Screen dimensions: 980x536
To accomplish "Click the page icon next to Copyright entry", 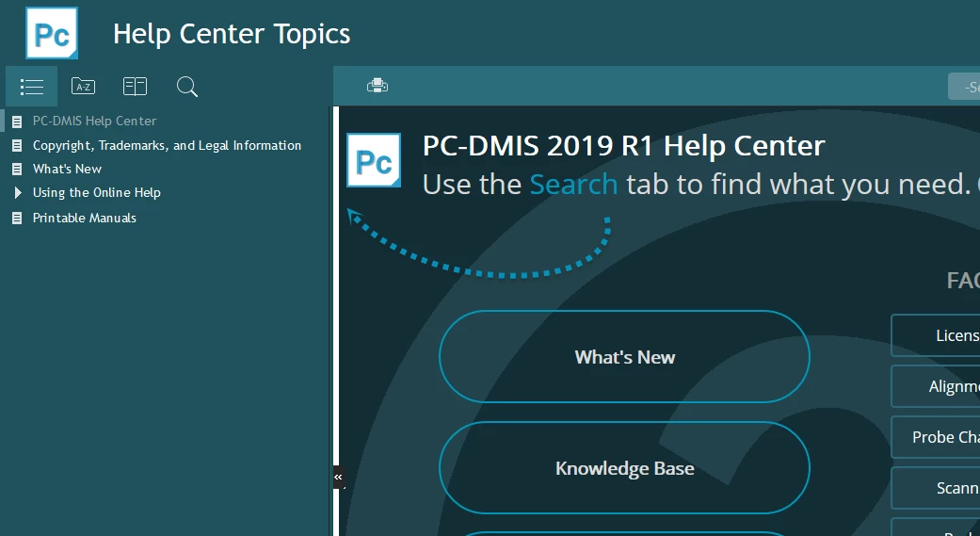I will pyautogui.click(x=18, y=146).
